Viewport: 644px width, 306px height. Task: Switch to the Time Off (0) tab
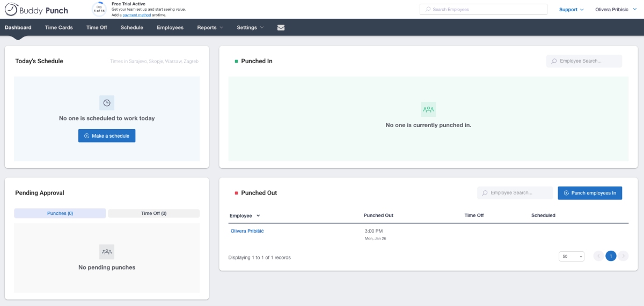click(x=153, y=213)
